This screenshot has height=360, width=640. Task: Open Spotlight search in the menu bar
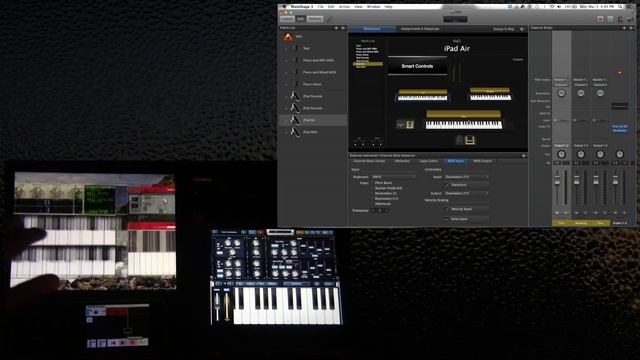click(x=620, y=7)
